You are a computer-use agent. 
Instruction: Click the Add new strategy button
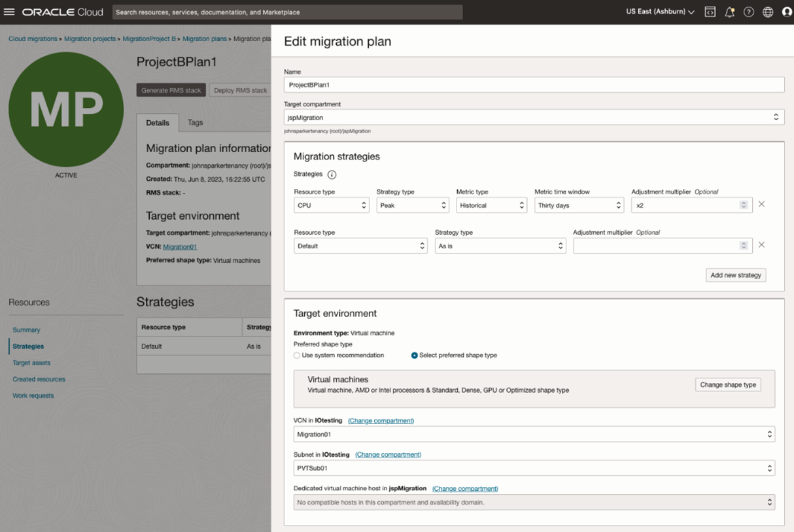tap(735, 274)
